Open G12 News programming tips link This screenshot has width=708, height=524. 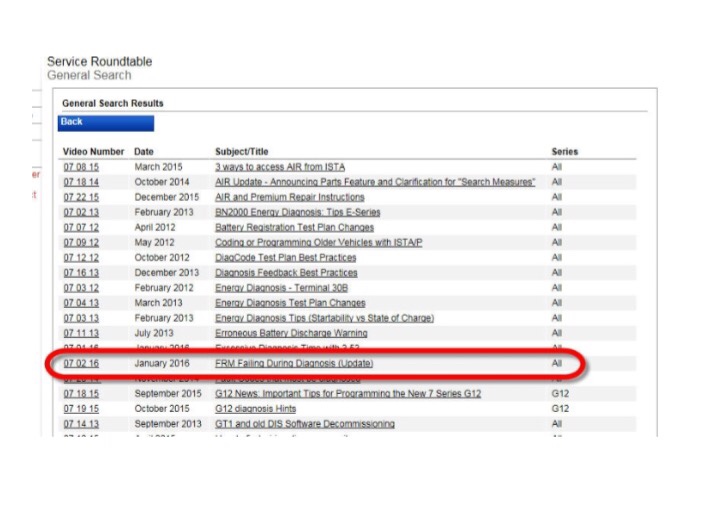[347, 394]
